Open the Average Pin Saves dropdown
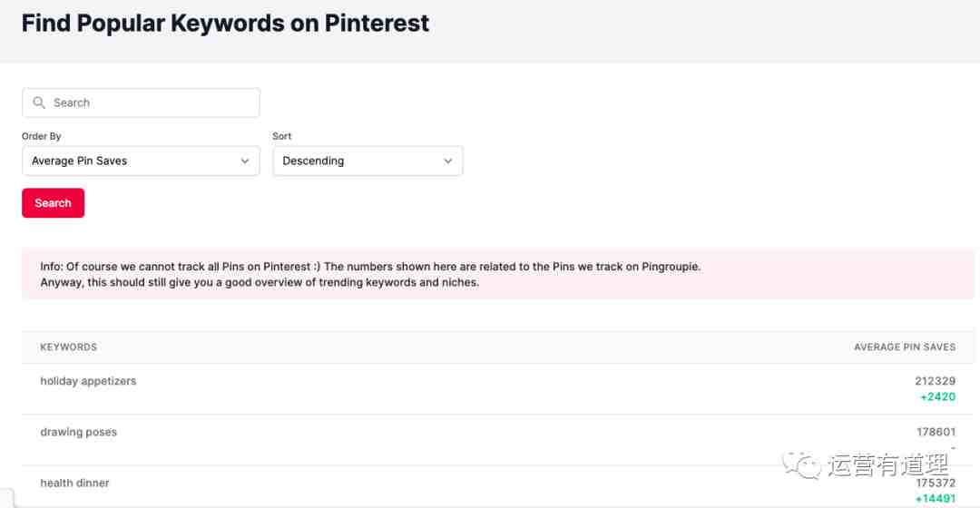 coord(141,161)
